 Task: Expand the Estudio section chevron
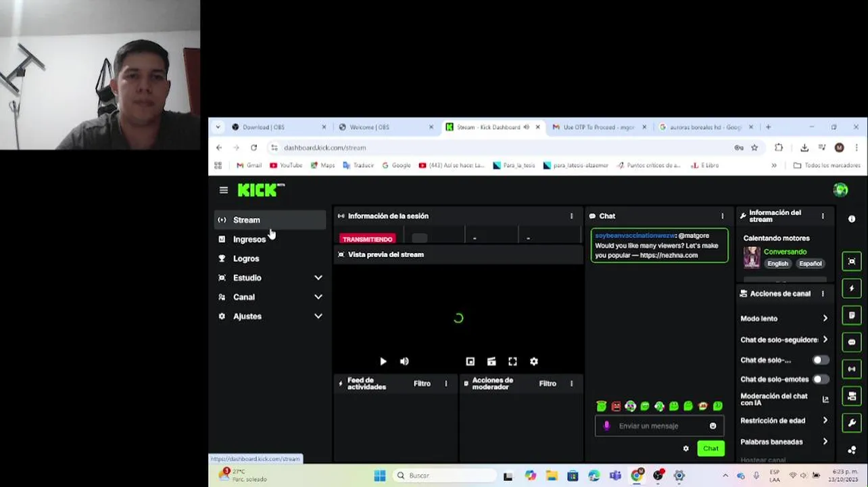(x=318, y=278)
